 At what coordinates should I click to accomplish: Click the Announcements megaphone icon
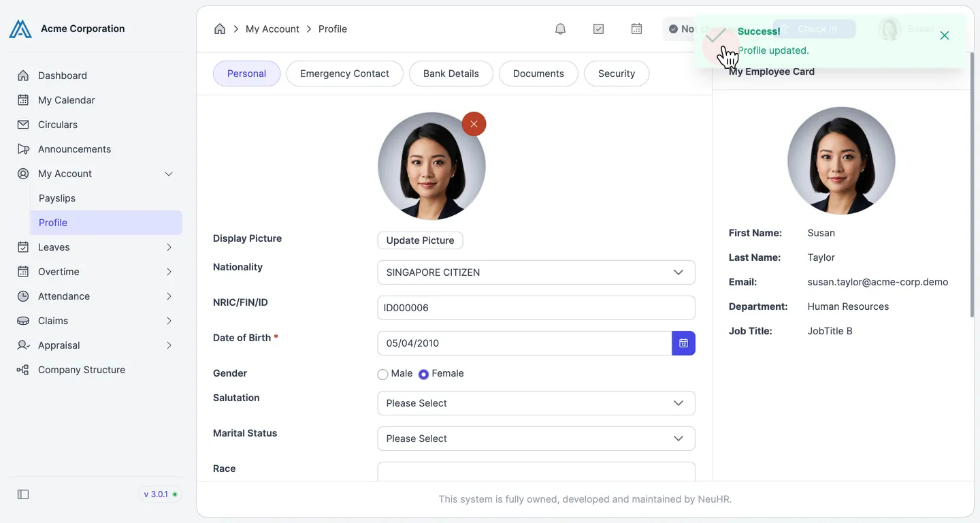tap(23, 149)
